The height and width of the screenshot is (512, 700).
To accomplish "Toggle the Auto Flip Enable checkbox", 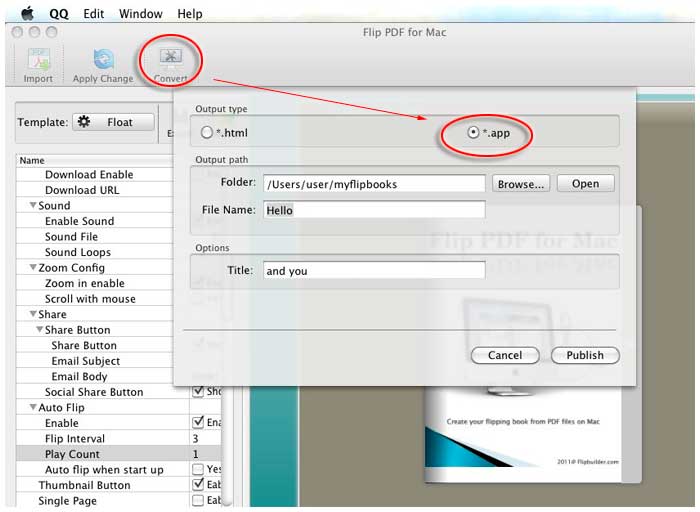I will coord(198,422).
